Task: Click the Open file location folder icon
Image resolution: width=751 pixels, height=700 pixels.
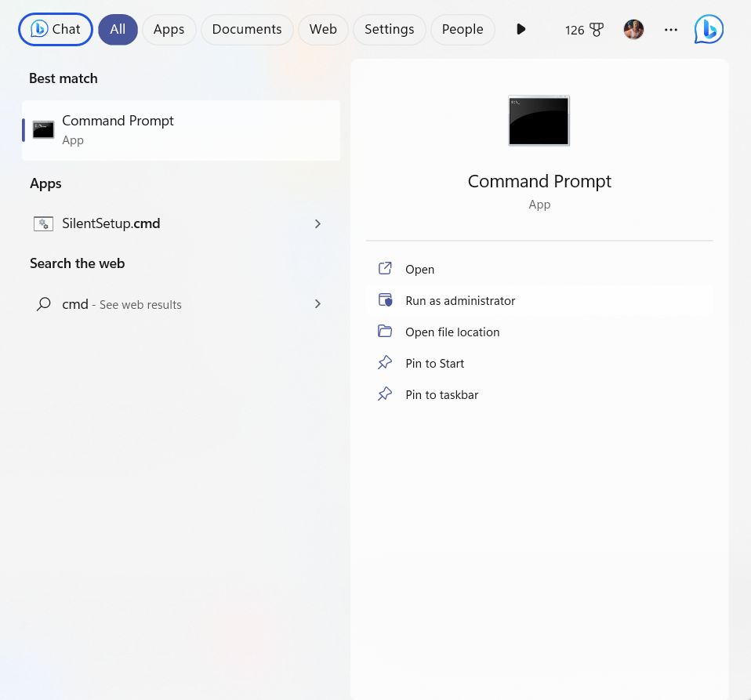Action: 385,332
